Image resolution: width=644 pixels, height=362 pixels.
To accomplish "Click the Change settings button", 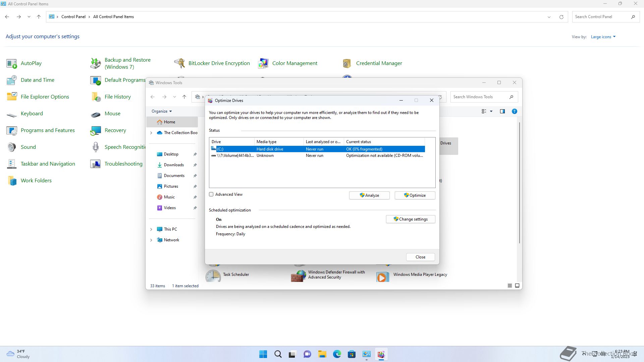I will pos(410,219).
